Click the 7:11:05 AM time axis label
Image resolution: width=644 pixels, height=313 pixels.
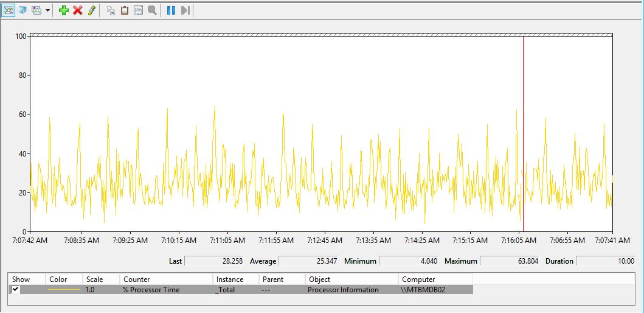click(x=227, y=240)
